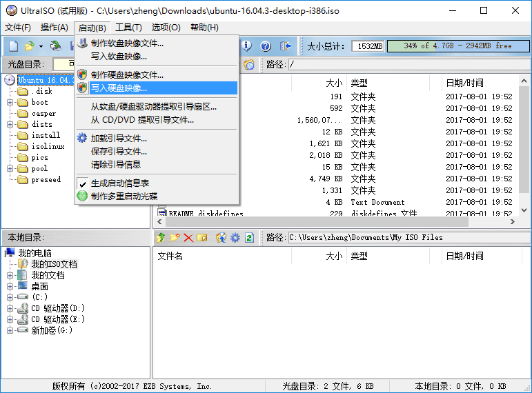Viewport: 532px width, 393px height.
Task: Select 从软盘/硬盘驱动器提取引导扇区... entry
Action: point(157,106)
